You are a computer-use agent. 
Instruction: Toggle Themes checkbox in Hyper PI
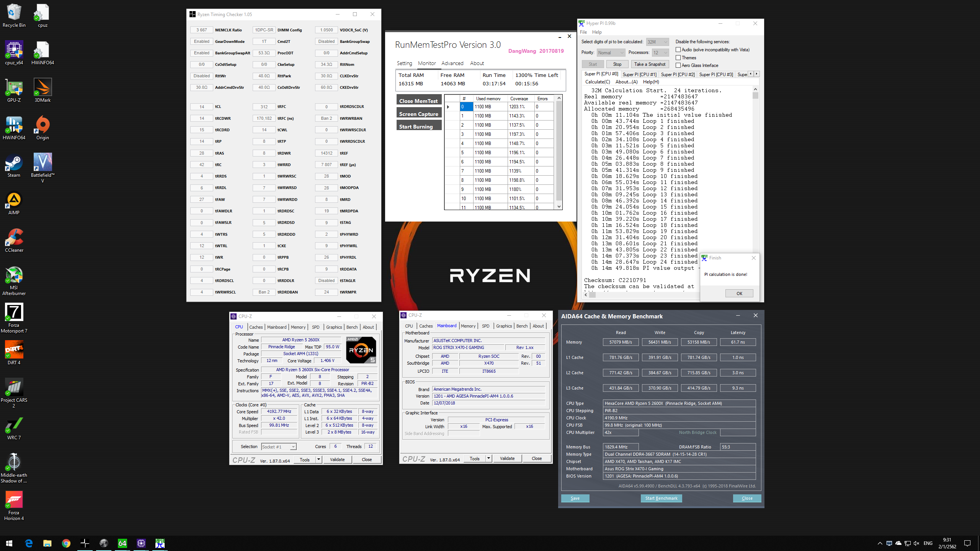678,58
